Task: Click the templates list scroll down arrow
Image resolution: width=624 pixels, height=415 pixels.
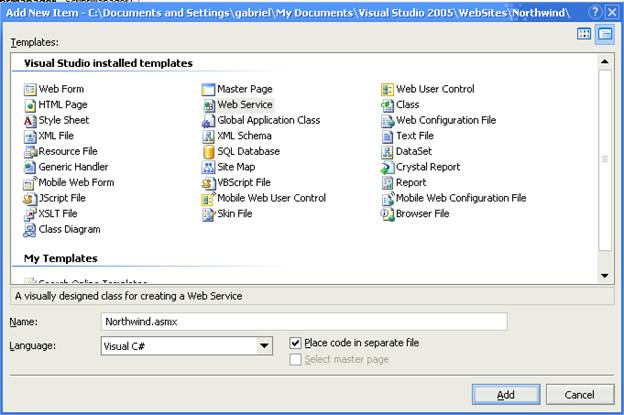Action: 605,275
